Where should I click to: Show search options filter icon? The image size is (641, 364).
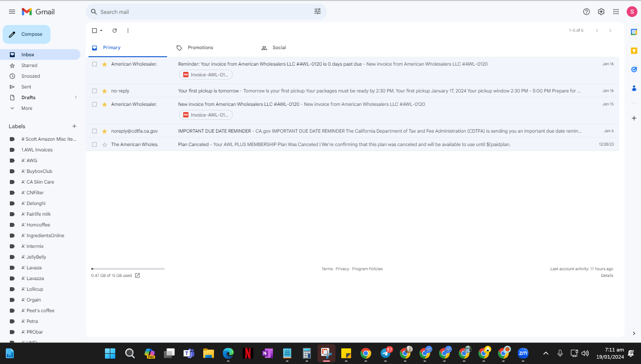click(x=318, y=12)
